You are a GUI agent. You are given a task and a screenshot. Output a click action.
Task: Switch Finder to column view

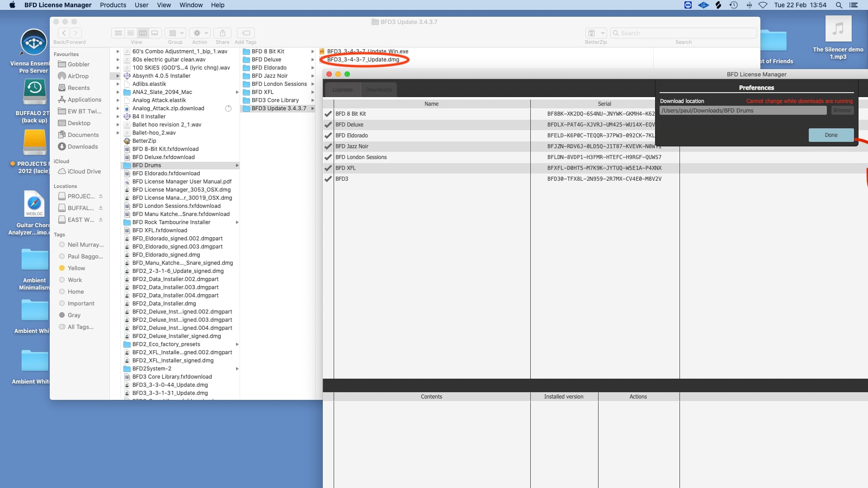tap(142, 33)
